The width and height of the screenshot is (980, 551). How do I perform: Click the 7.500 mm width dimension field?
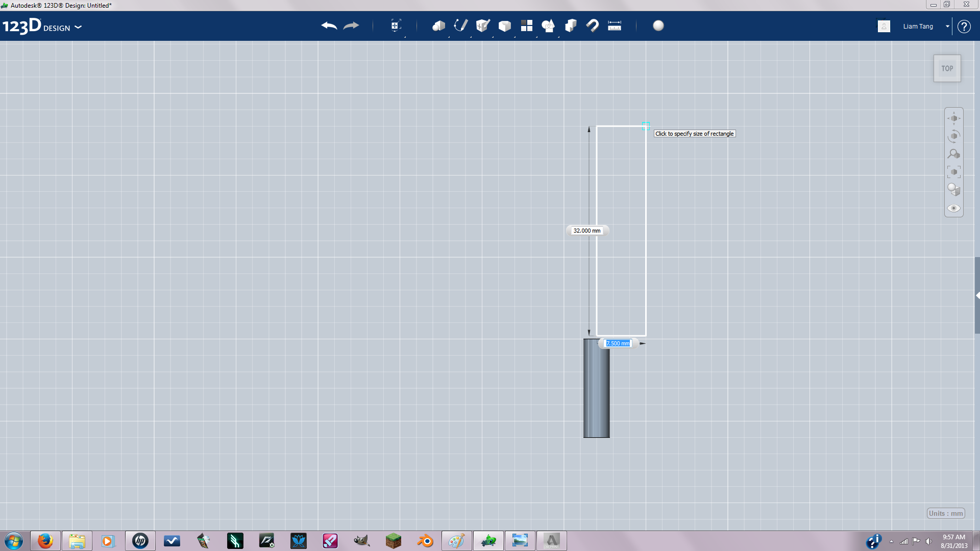618,343
